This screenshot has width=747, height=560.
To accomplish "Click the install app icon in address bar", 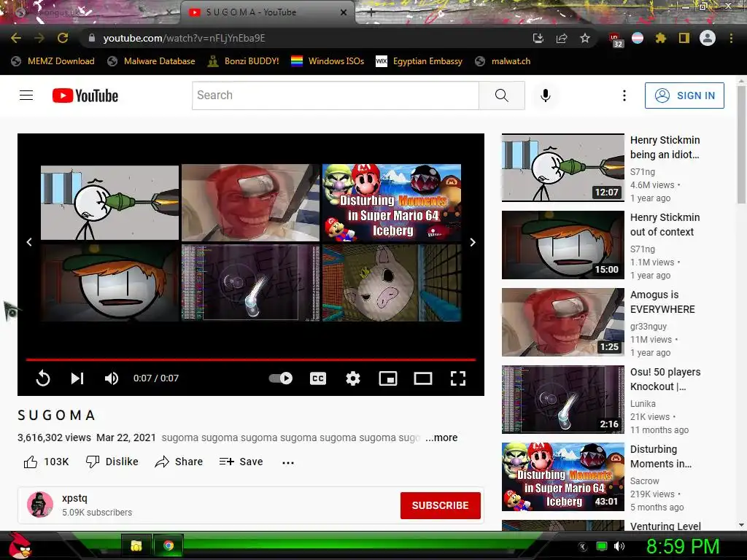I will tap(538, 38).
